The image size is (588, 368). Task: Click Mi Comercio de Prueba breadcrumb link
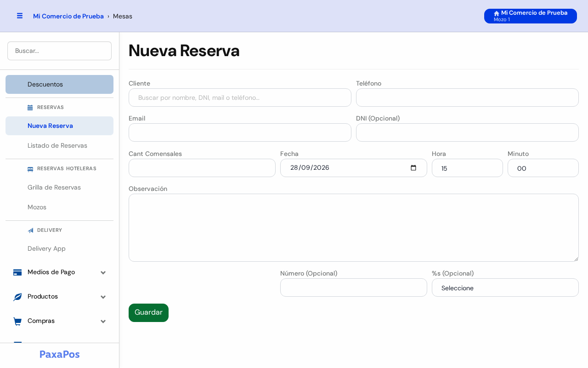point(68,16)
